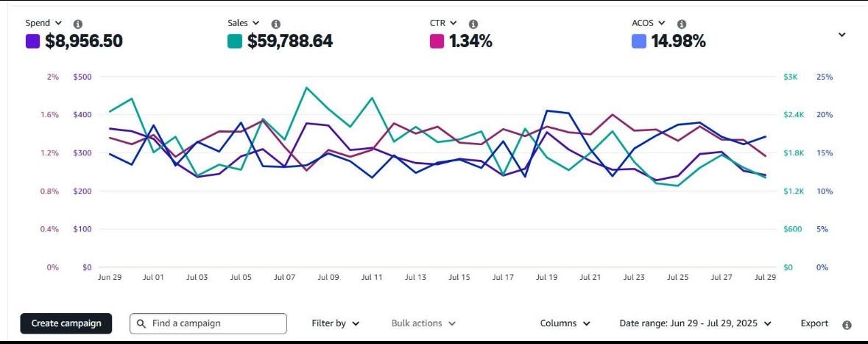Click the info icon next to Spend
Image resolution: width=868 pixels, height=344 pixels.
tap(78, 24)
